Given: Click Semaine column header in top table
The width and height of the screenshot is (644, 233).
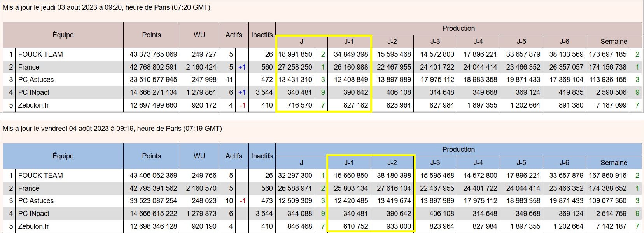Looking at the screenshot, I should pyautogui.click(x=614, y=42).
